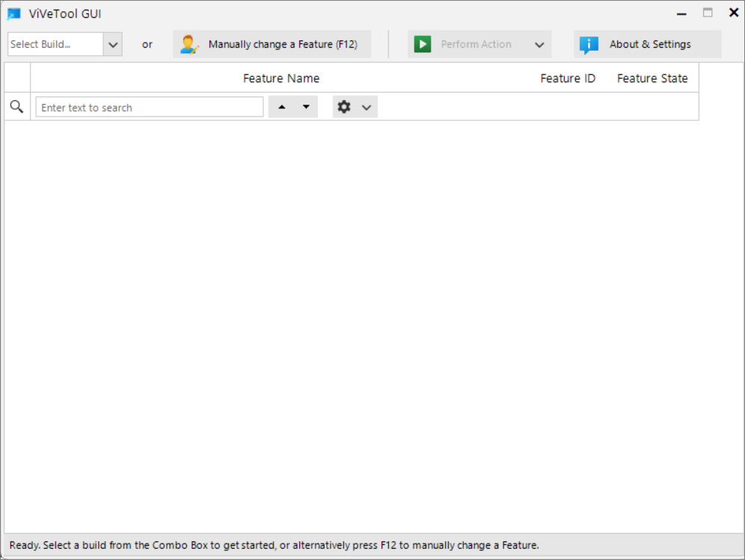
Task: Close the ViVeTool GUI window
Action: pos(734,13)
